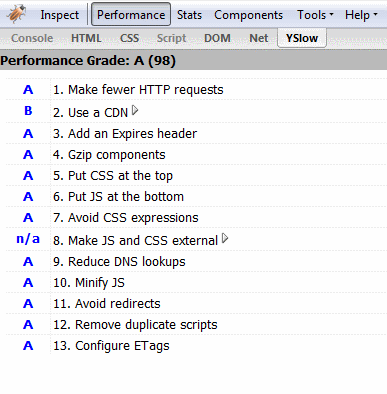Select the Performance button
Image resolution: width=387 pixels, height=394 pixels.
[131, 14]
